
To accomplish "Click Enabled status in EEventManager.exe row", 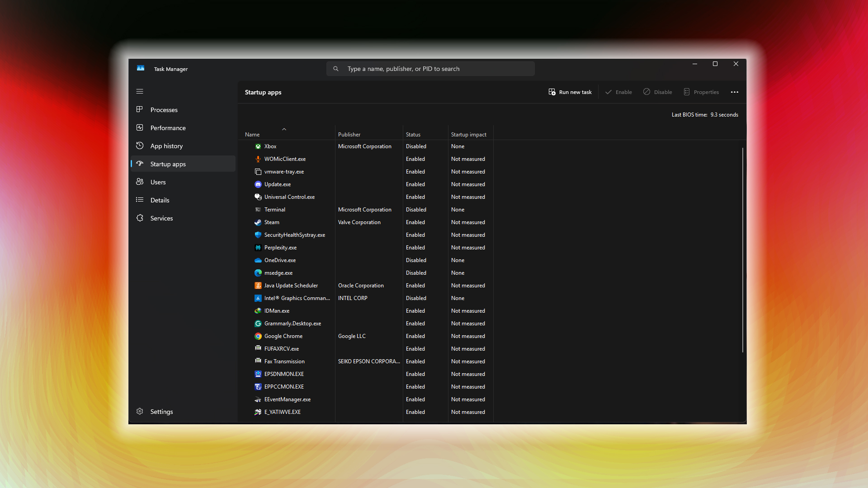I will coord(415,399).
